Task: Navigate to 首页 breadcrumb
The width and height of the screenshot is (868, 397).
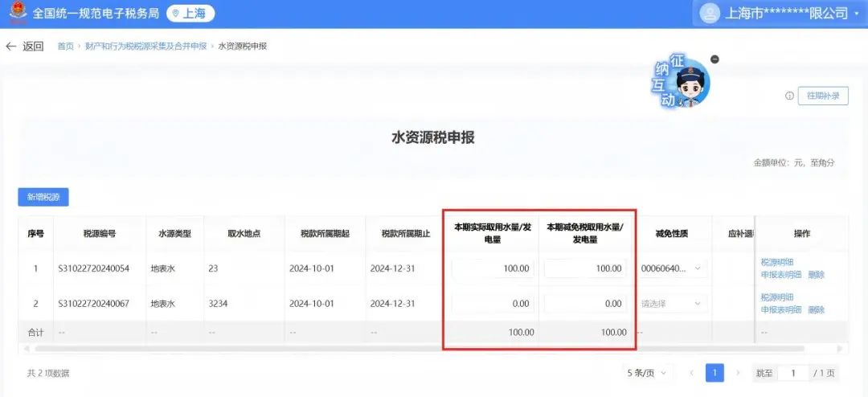Action: click(x=65, y=47)
